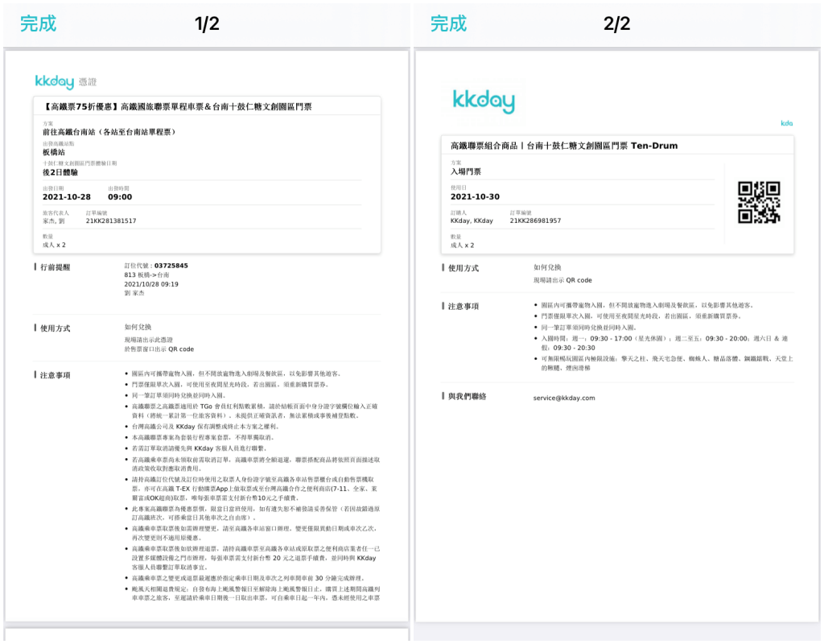Screen dimensions: 824x644
Task: Click the 2021/10/28 09:19 train time line
Action: [x=151, y=284]
